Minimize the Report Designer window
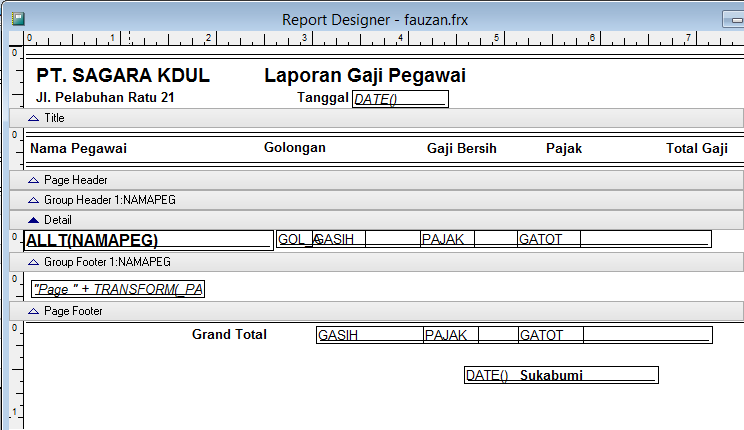Screen dimensions: 744x430 [x=734, y=19]
